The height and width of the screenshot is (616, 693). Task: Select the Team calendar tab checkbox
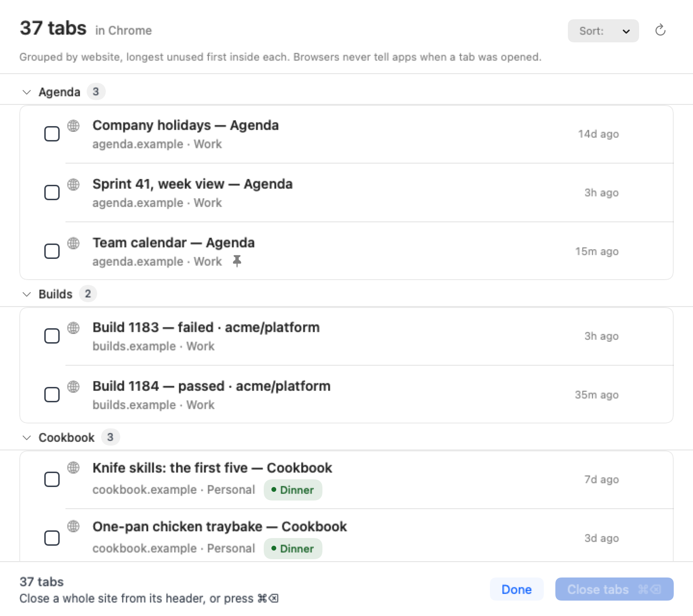[x=52, y=251]
